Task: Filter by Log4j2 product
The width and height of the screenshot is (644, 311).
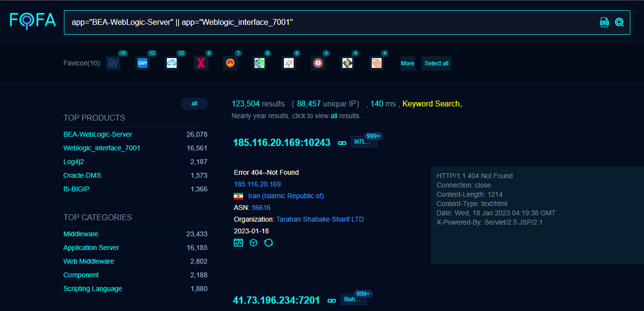Action: point(74,162)
